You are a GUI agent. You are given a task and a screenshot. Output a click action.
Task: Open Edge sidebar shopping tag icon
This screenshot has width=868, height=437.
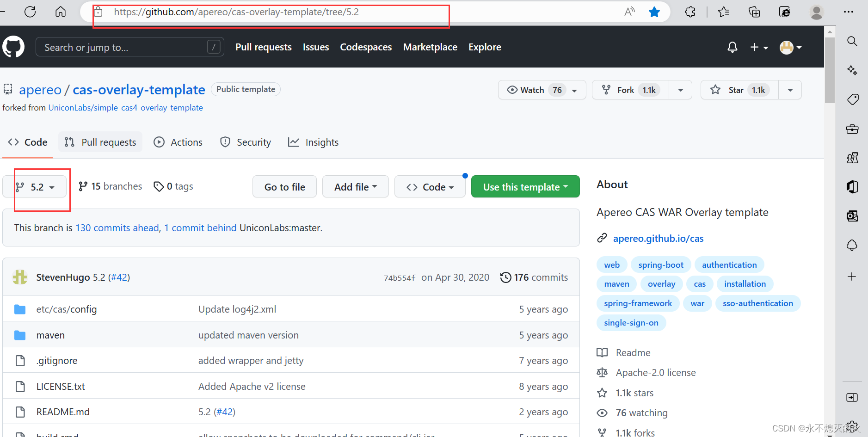point(852,99)
